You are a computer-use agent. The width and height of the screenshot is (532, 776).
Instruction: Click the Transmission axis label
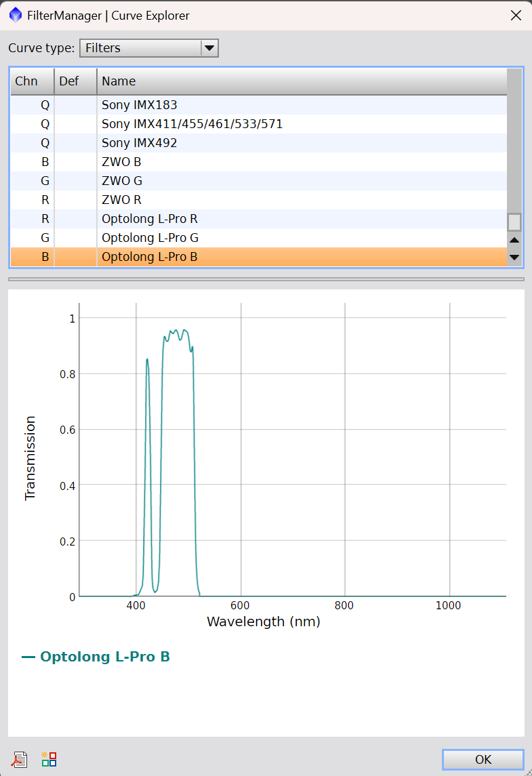(30, 458)
